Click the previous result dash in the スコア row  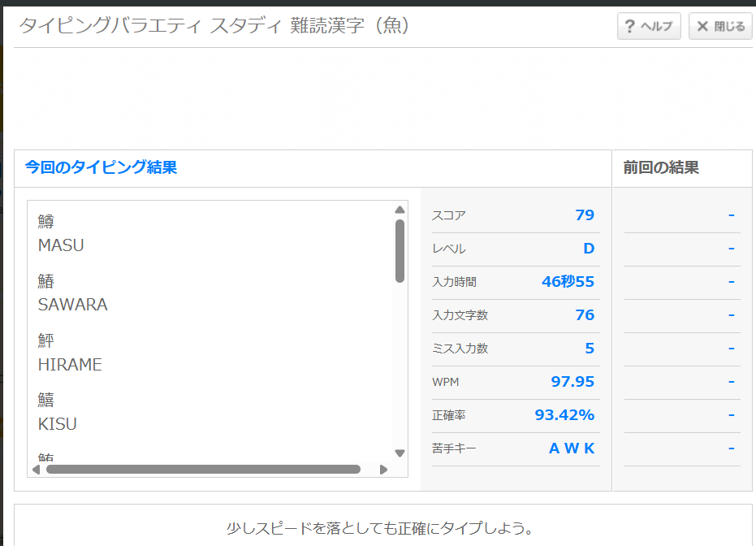point(732,215)
